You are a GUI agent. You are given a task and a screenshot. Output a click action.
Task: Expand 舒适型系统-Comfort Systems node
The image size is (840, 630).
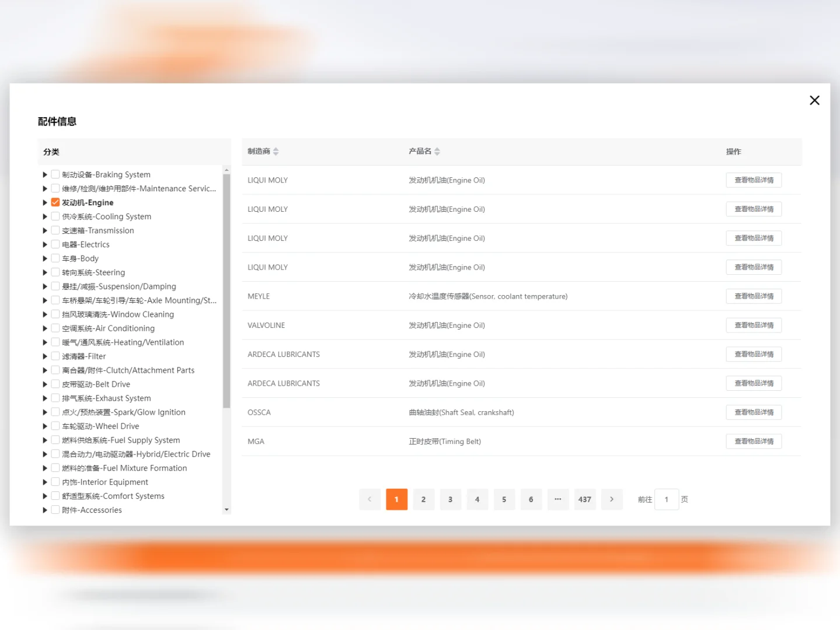coord(45,496)
